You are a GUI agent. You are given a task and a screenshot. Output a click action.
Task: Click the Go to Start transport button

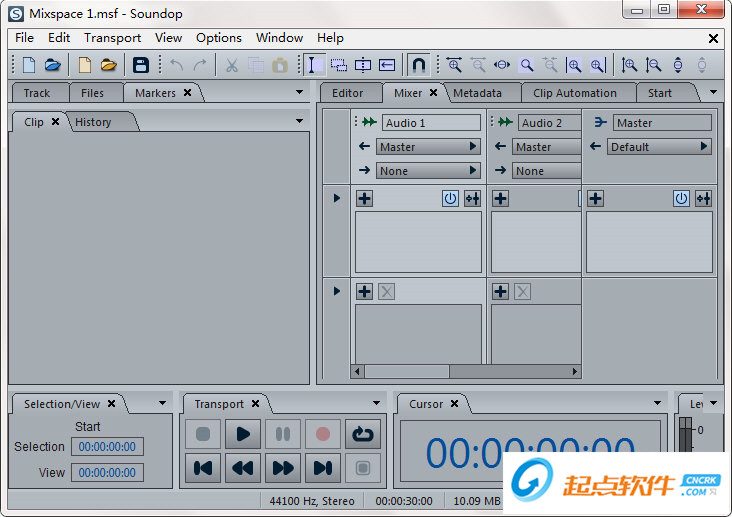(203, 467)
